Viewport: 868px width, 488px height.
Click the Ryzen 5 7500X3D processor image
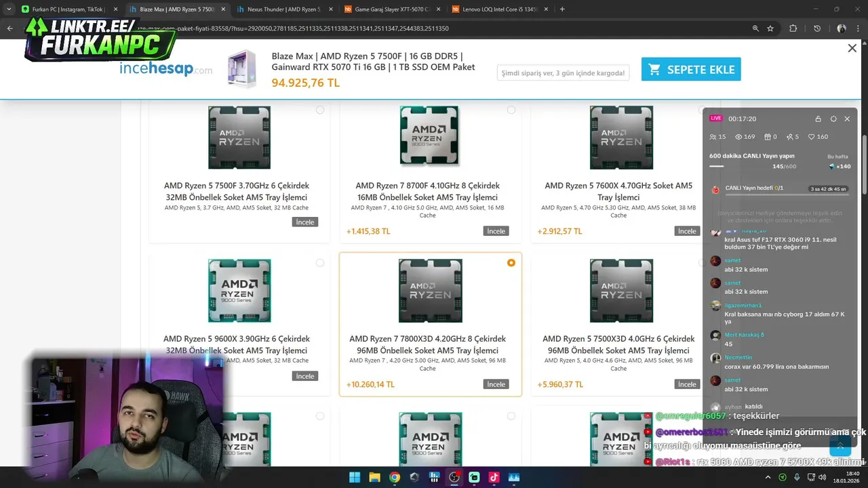click(x=621, y=291)
